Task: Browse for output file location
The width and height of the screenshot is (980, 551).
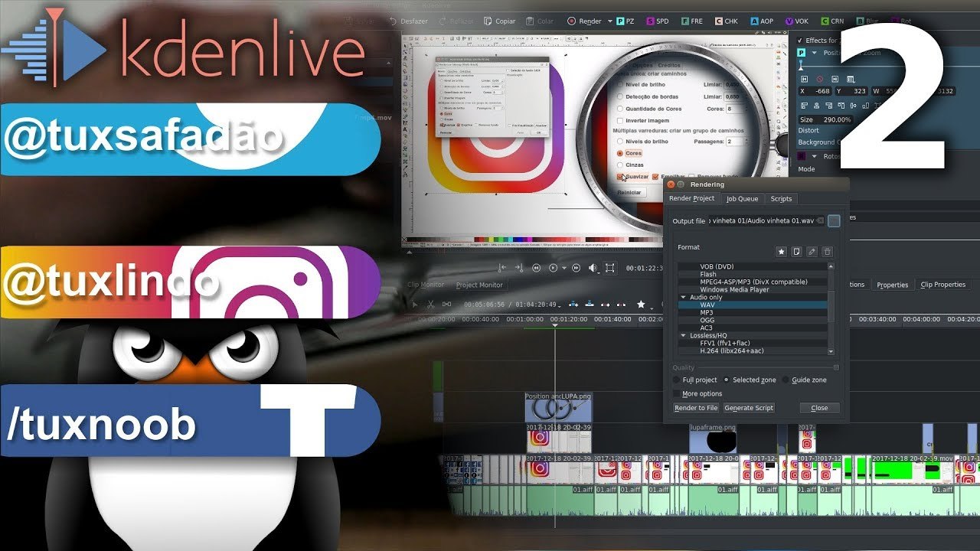Action: pyautogui.click(x=834, y=221)
